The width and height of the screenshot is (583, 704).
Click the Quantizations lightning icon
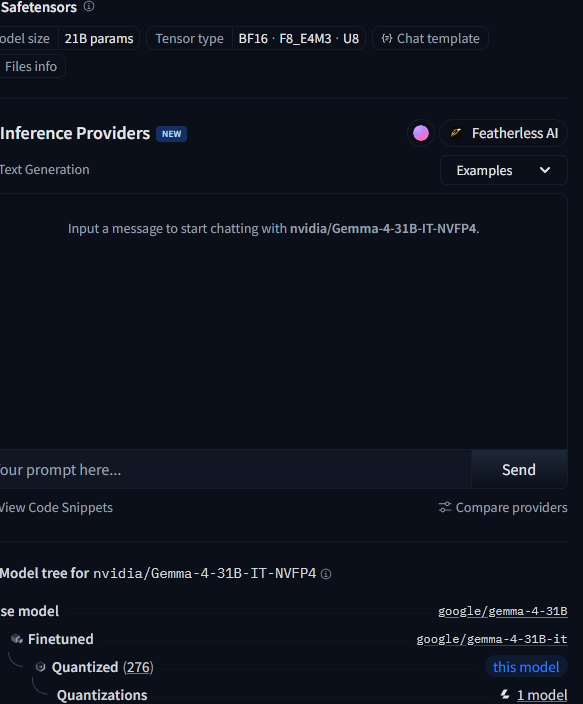[x=505, y=694]
